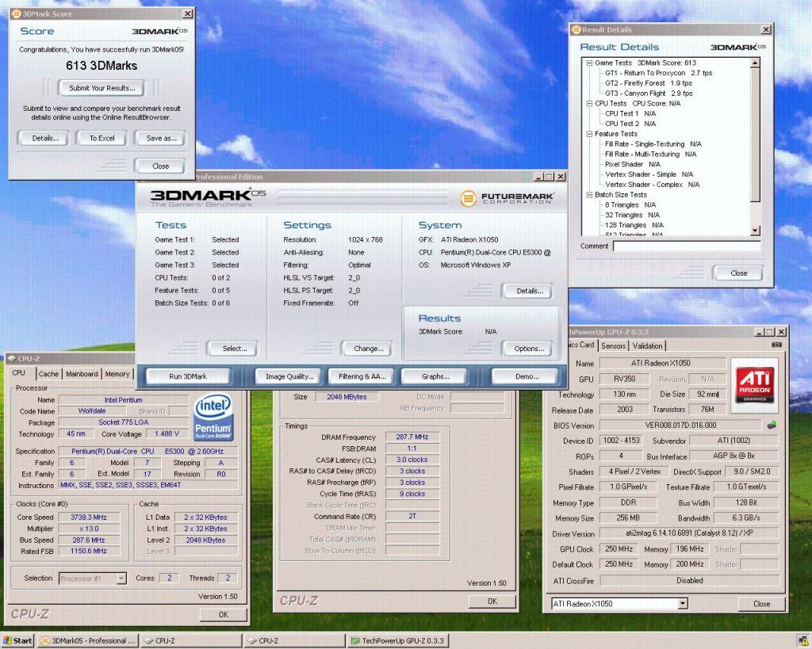Click Submit Your Results button
The height and width of the screenshot is (649, 812).
pos(102,88)
